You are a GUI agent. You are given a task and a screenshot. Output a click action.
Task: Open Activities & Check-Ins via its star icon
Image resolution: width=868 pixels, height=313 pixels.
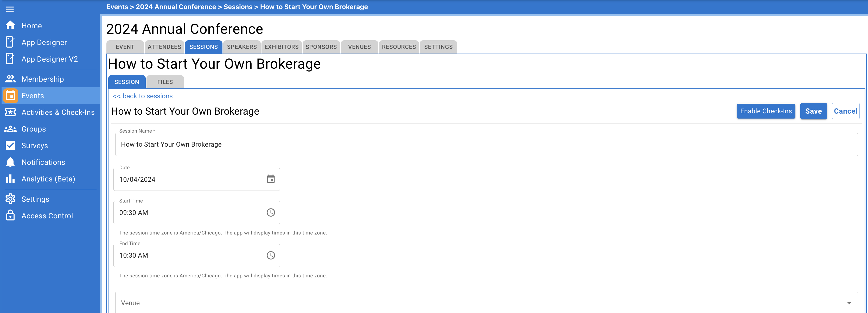[x=10, y=112]
